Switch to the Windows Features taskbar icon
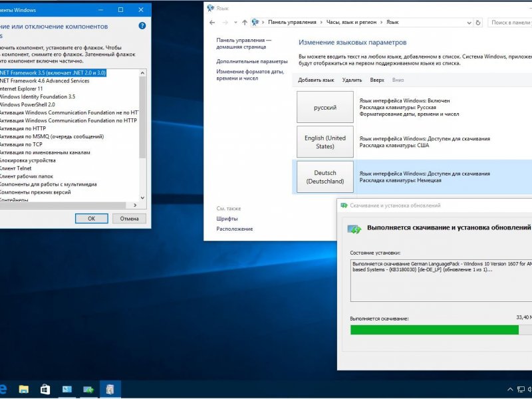The width and height of the screenshot is (532, 399). [110, 389]
